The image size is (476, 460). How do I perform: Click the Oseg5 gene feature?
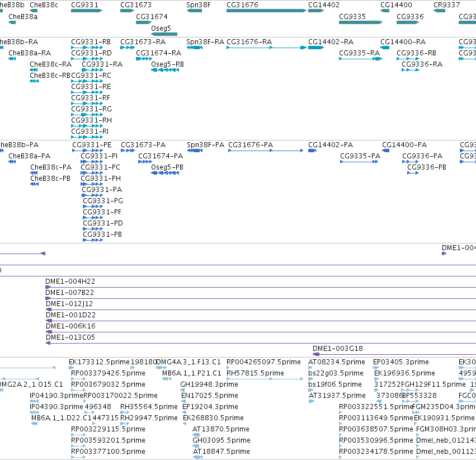coord(164,34)
